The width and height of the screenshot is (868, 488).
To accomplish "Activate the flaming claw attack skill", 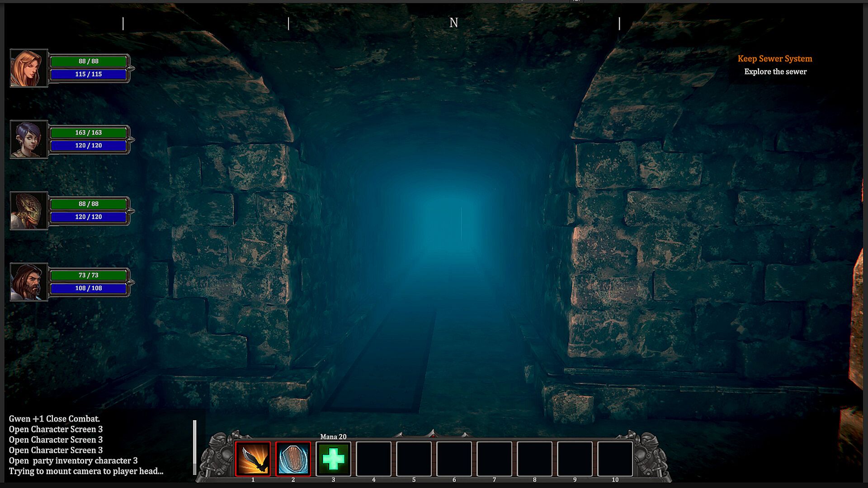I will tap(253, 459).
